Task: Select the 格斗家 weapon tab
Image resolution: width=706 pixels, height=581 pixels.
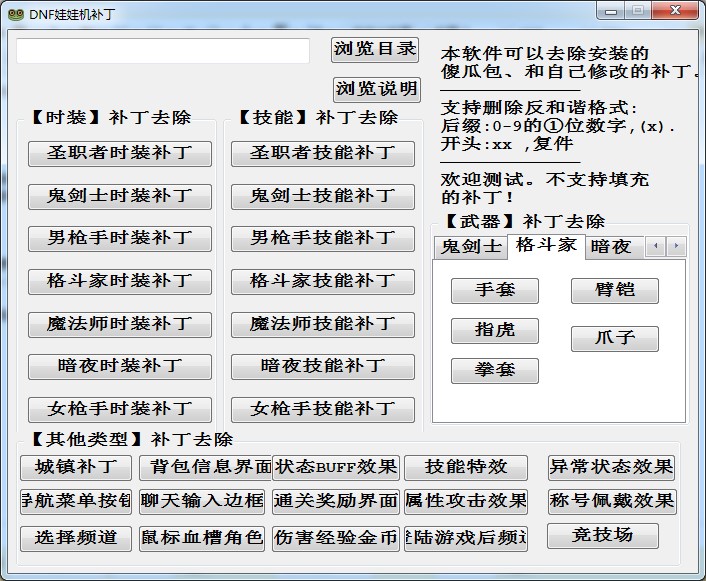Action: (x=546, y=245)
